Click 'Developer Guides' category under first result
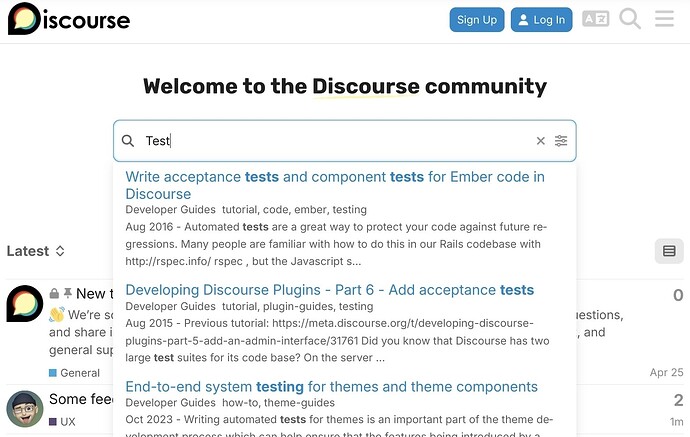The image size is (690, 437). (x=170, y=209)
